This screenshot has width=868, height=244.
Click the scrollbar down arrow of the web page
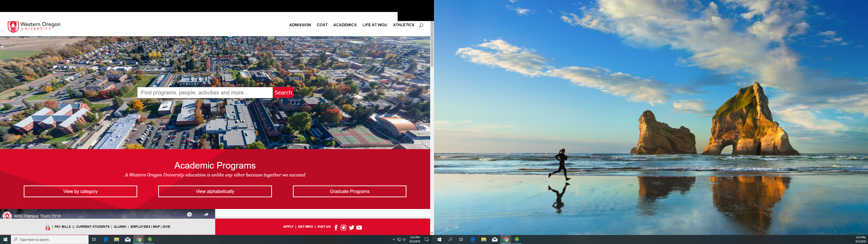point(432,233)
